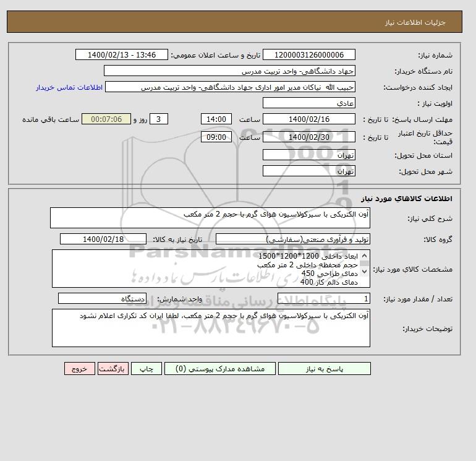Click the 'بازگشت' back button

coord(113,369)
